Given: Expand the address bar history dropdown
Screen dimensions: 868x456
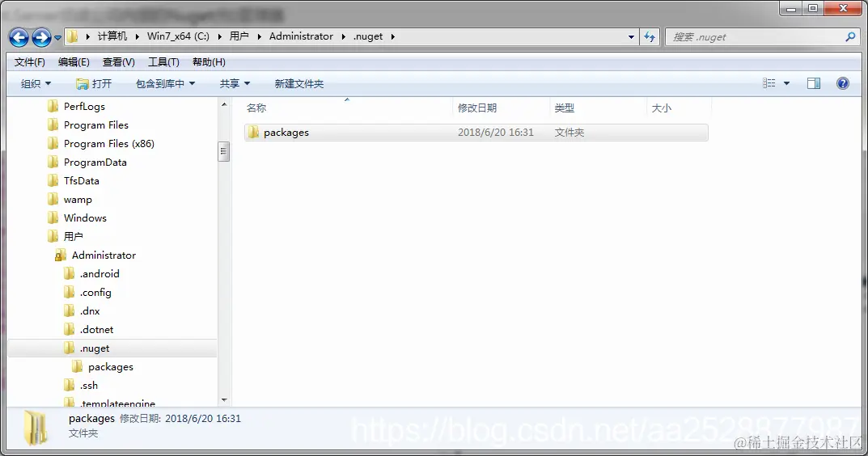Looking at the screenshot, I should (631, 37).
